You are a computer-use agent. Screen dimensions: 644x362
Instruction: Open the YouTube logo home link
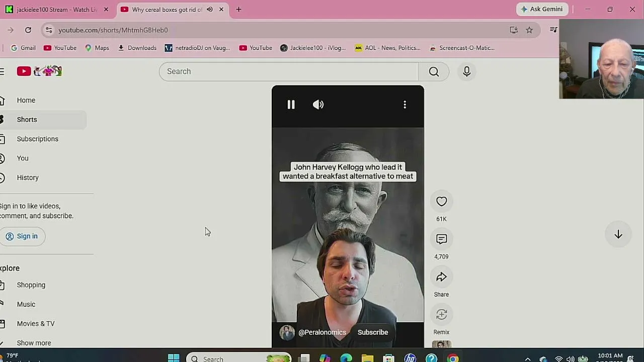pos(39,71)
